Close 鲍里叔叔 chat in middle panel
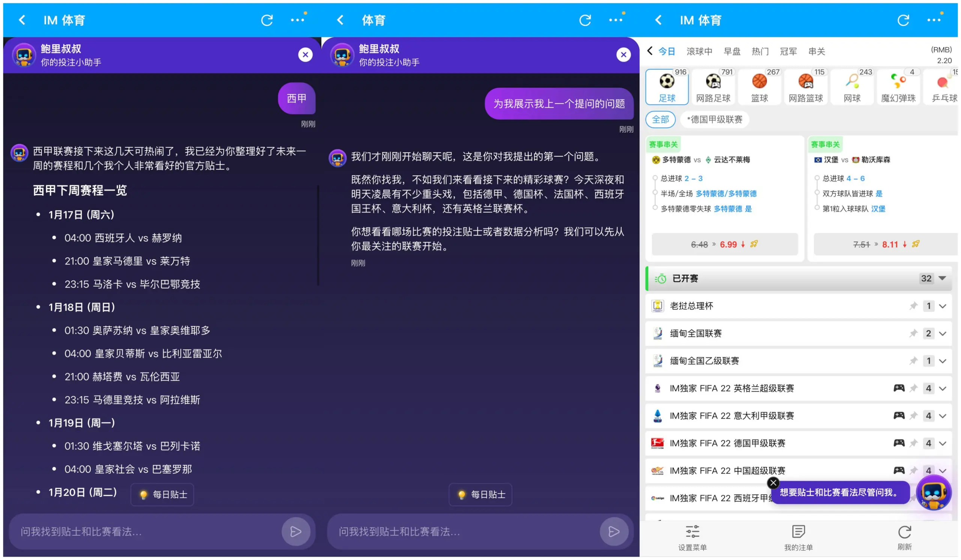Image resolution: width=961 pixels, height=560 pixels. 624,55
